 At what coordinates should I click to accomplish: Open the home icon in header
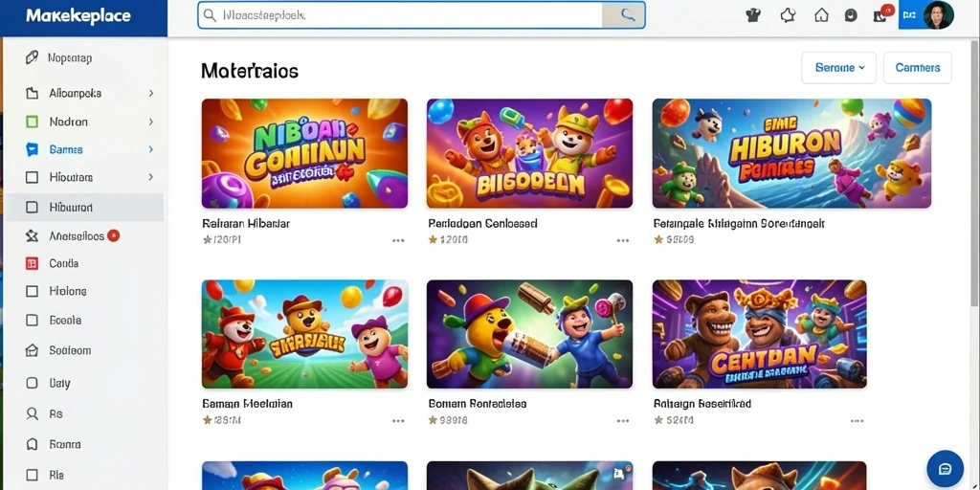point(821,15)
